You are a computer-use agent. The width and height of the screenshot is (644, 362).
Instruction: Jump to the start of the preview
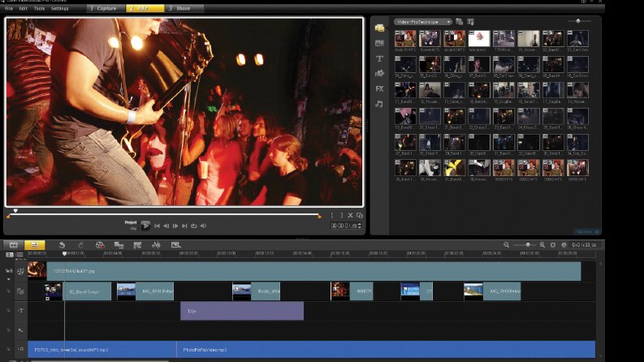click(x=157, y=226)
